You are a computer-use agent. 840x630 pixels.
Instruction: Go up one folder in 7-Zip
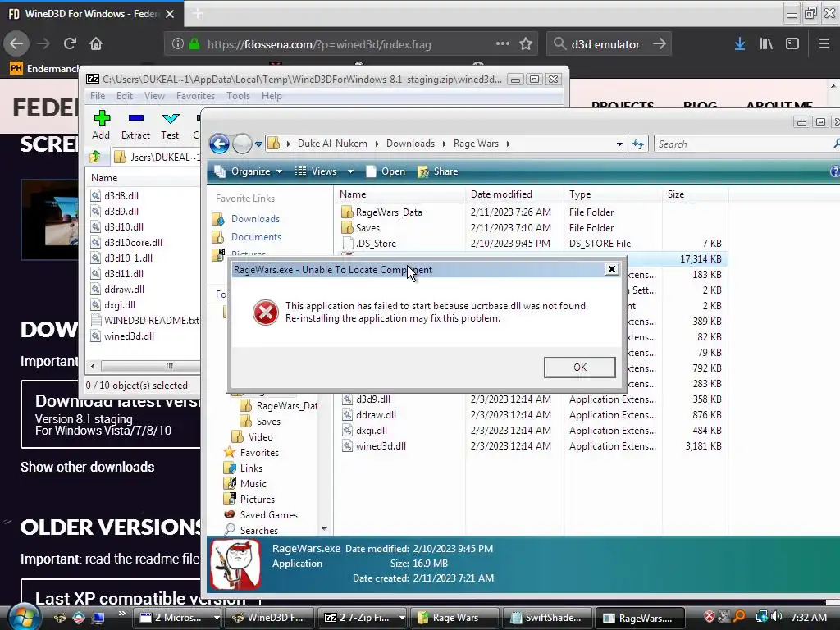coord(95,157)
